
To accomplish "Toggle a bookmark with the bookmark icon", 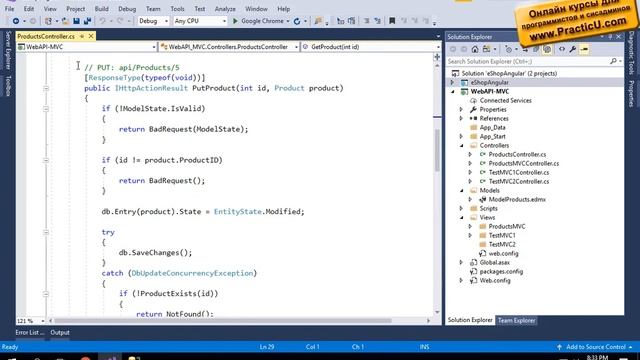I will tap(392, 21).
